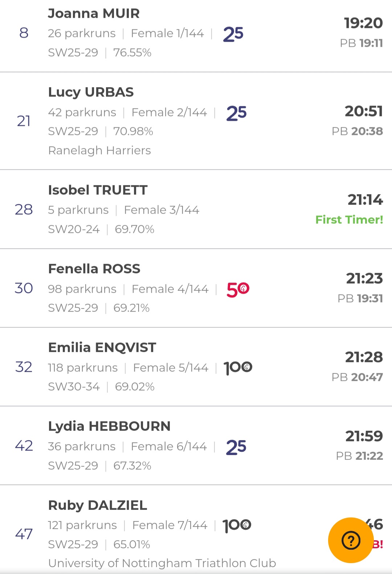Click finishing position number 30
This screenshot has height=574, width=392.
click(x=24, y=288)
